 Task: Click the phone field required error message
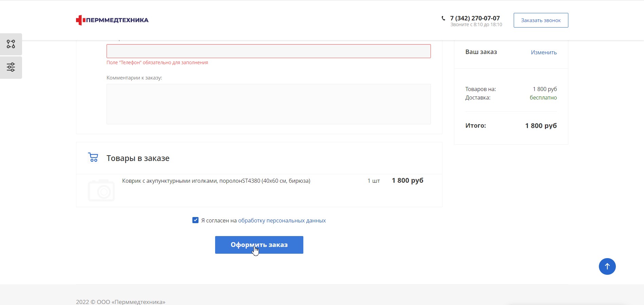coord(157,62)
